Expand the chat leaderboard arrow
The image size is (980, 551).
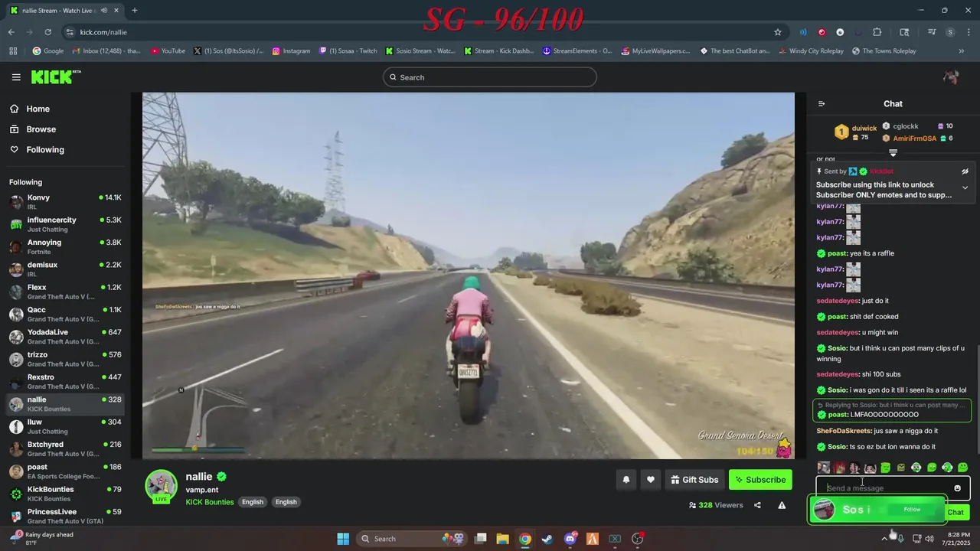(x=893, y=153)
